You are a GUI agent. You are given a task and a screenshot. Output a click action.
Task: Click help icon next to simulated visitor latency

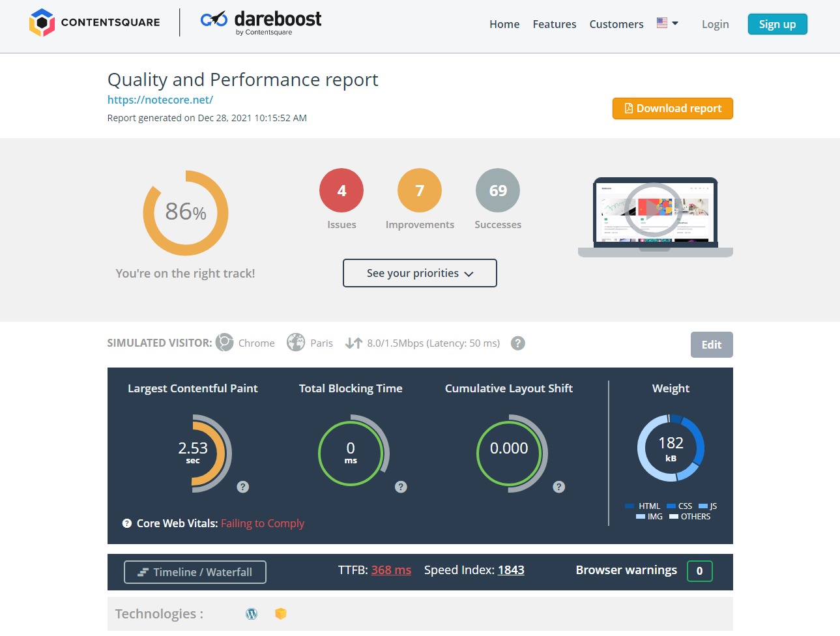click(518, 343)
